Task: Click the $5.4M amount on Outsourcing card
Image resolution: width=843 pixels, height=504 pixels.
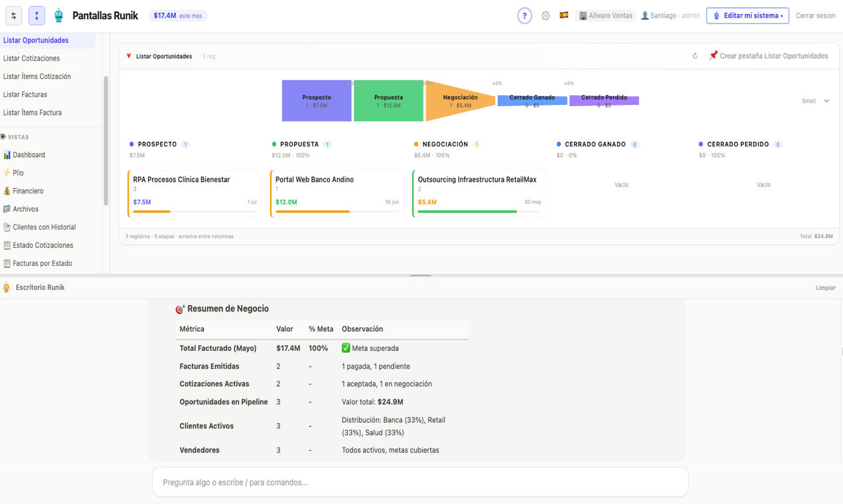Action: (x=427, y=202)
